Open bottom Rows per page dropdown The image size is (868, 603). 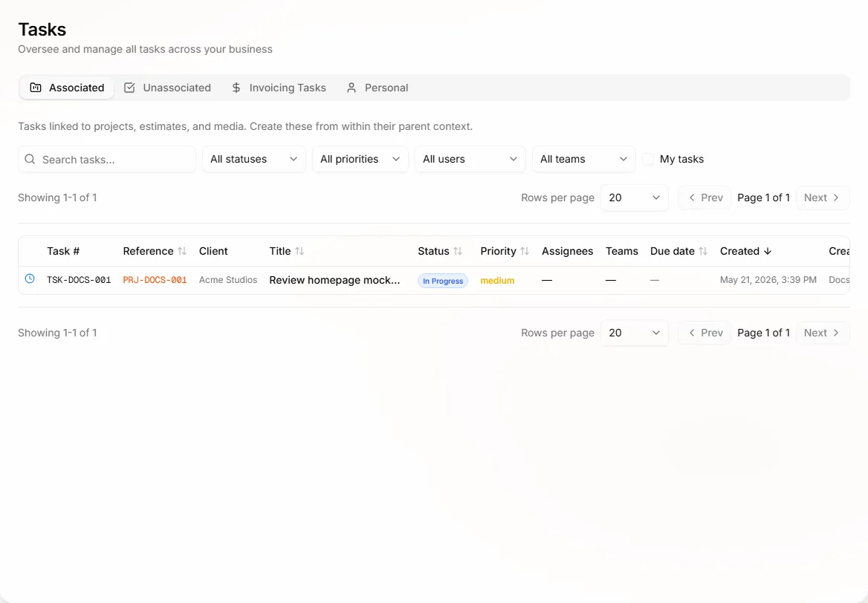pos(635,333)
